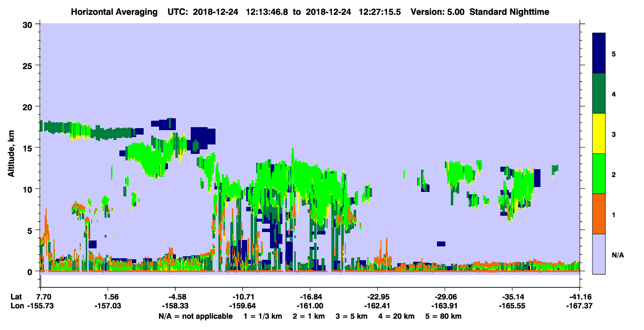
Task: Click the 'Lon' axis row label
Action: (16, 306)
